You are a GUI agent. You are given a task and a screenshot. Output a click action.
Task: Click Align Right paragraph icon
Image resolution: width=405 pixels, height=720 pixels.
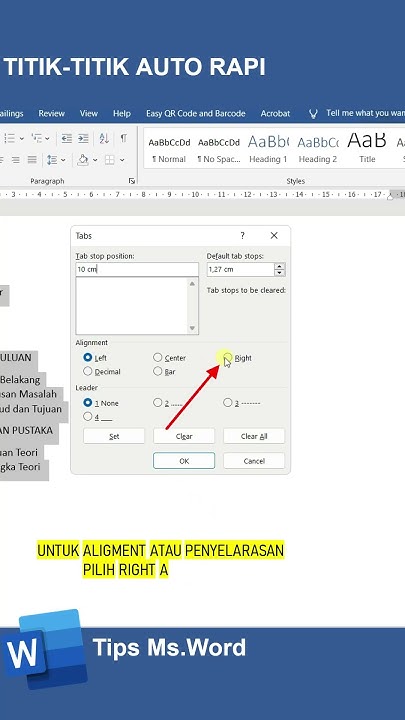coord(16,160)
